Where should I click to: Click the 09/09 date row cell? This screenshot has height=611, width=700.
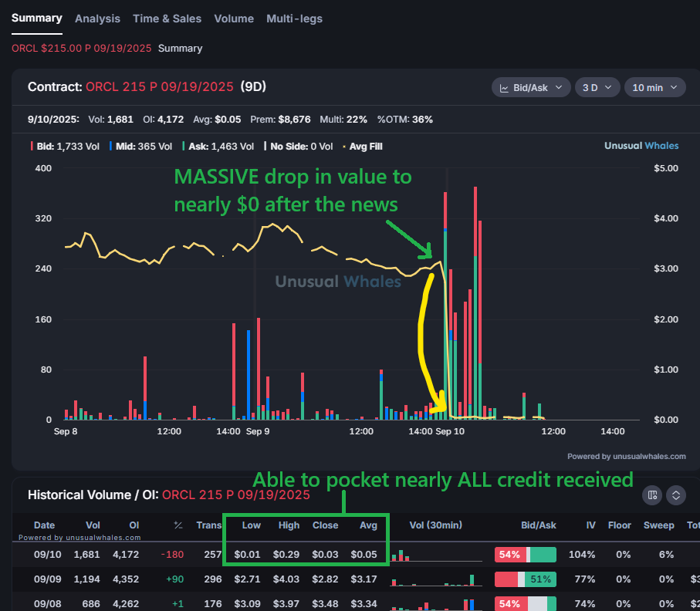48,579
